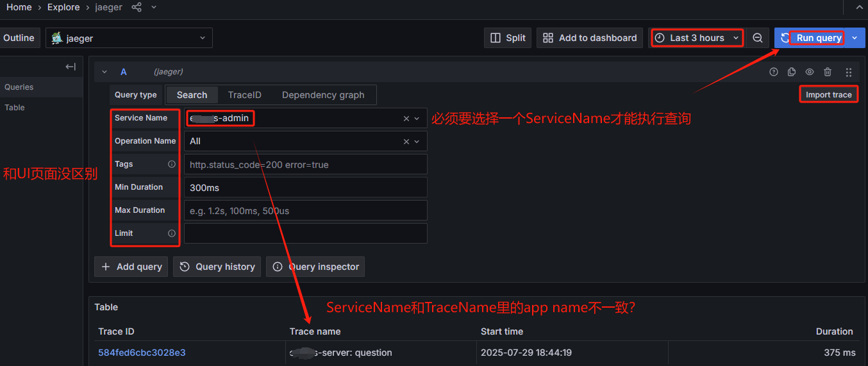This screenshot has width=868, height=366.
Task: Clear the Service Name selection
Action: [x=406, y=119]
